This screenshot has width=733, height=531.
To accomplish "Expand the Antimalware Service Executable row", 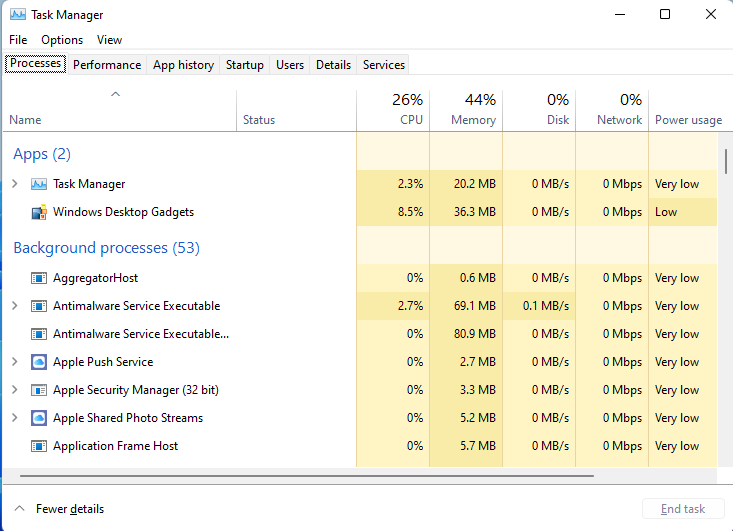I will [x=14, y=306].
